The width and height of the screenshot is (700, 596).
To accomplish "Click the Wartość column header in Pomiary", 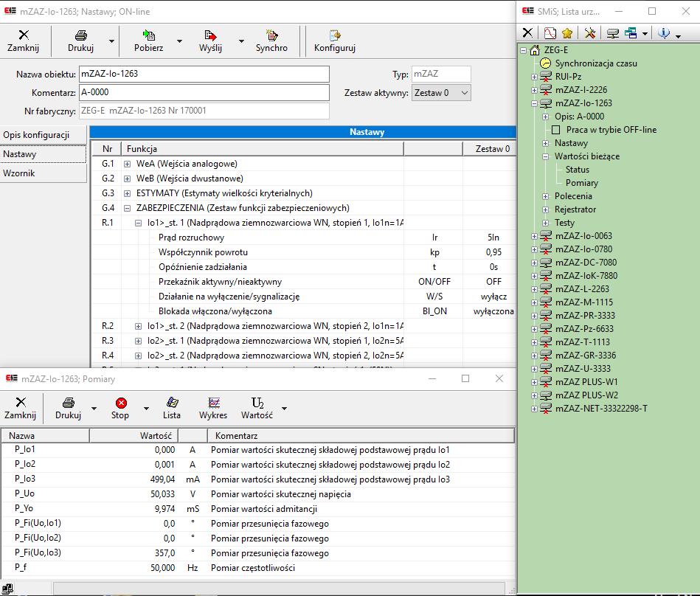I will tap(134, 436).
